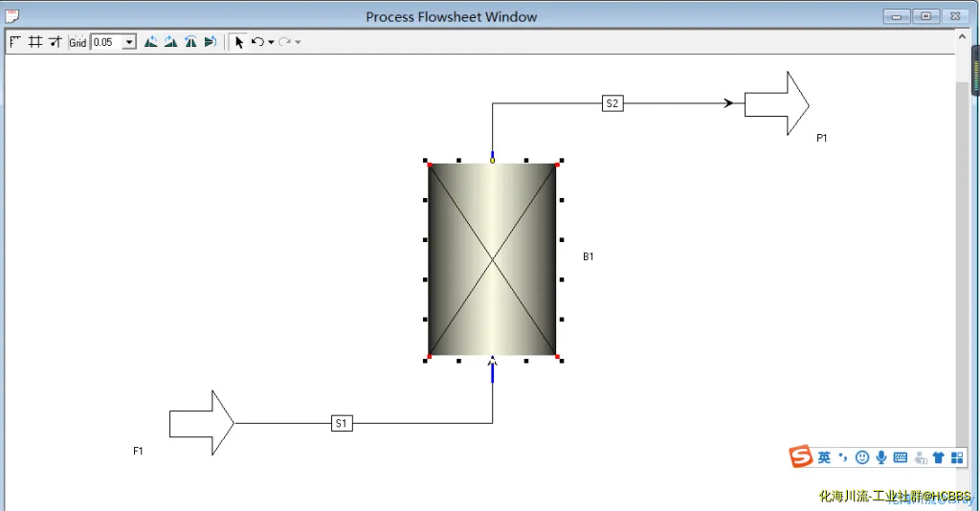980x511 pixels.
Task: Select the F1 feed arrow
Action: click(201, 423)
